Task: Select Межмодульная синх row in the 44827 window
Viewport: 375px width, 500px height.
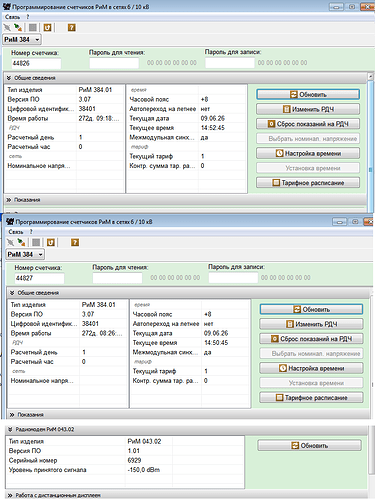Action: [x=191, y=352]
